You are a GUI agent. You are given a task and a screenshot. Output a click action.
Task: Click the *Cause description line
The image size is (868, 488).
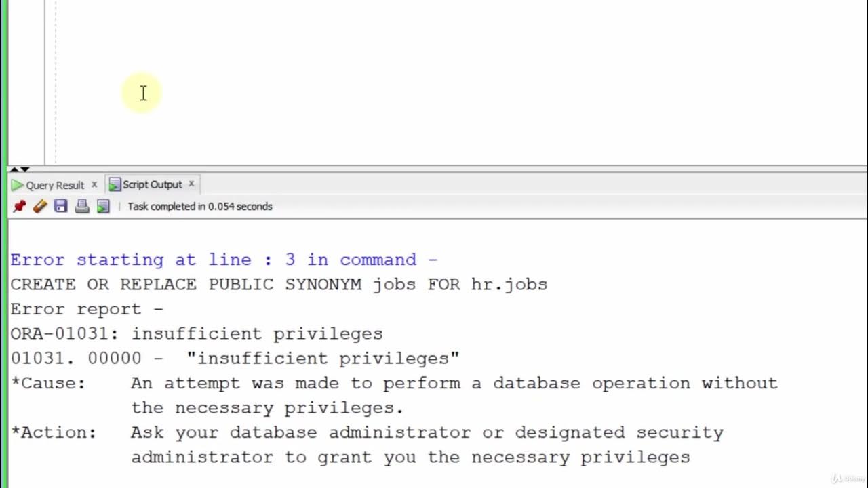click(x=394, y=383)
